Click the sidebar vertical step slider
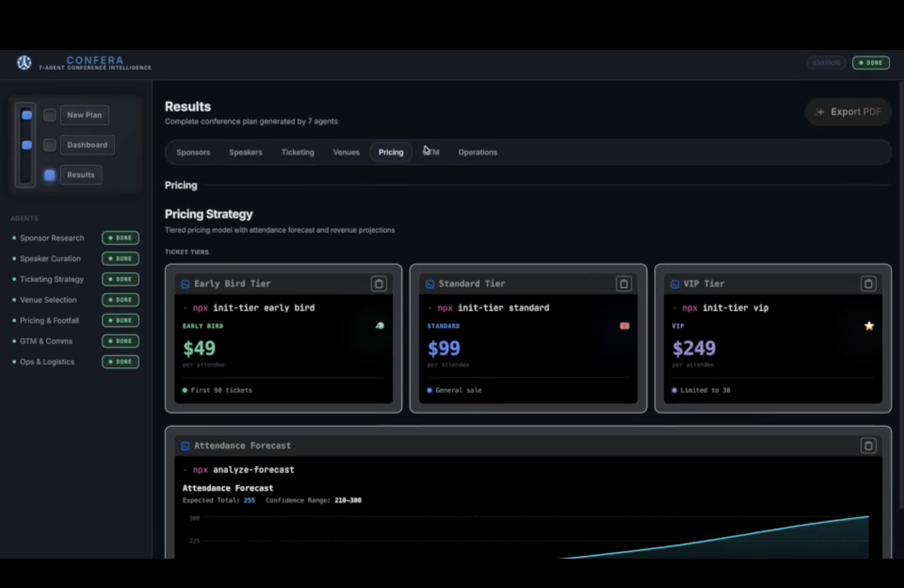This screenshot has height=588, width=904. (x=25, y=145)
